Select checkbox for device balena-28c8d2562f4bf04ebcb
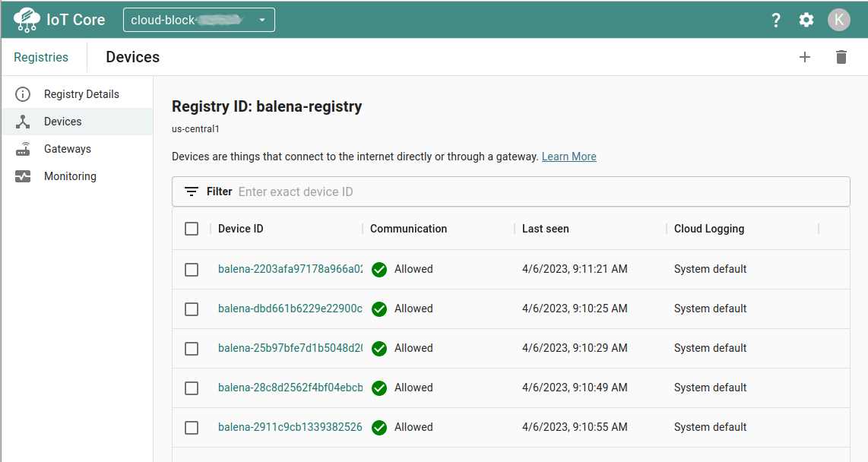868x462 pixels. pyautogui.click(x=192, y=388)
